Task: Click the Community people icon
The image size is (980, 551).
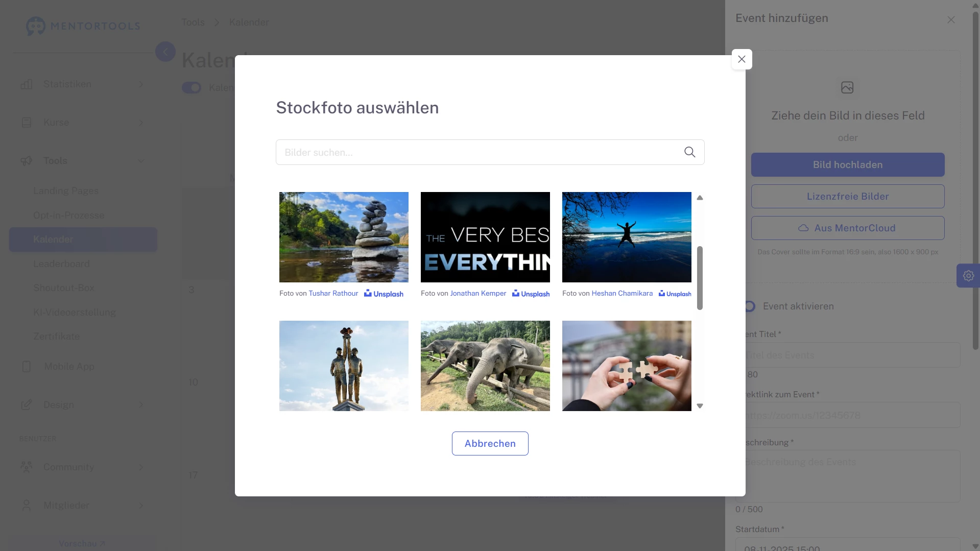Action: pos(27,467)
